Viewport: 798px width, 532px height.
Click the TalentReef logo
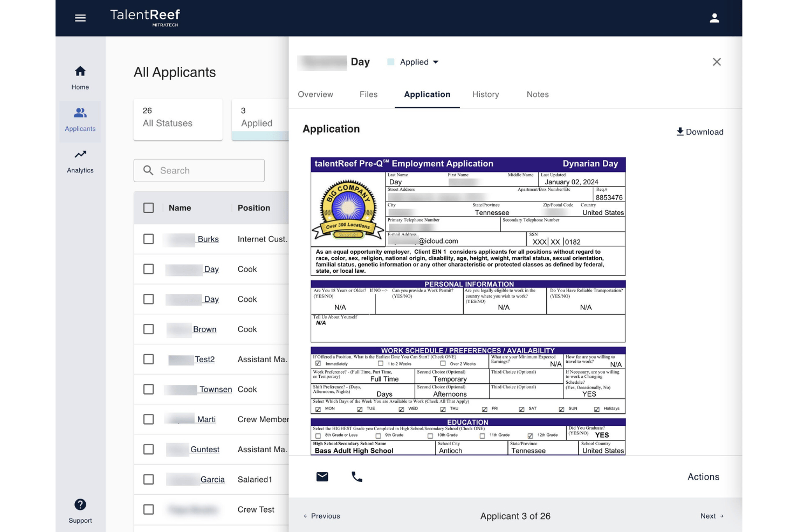145,17
